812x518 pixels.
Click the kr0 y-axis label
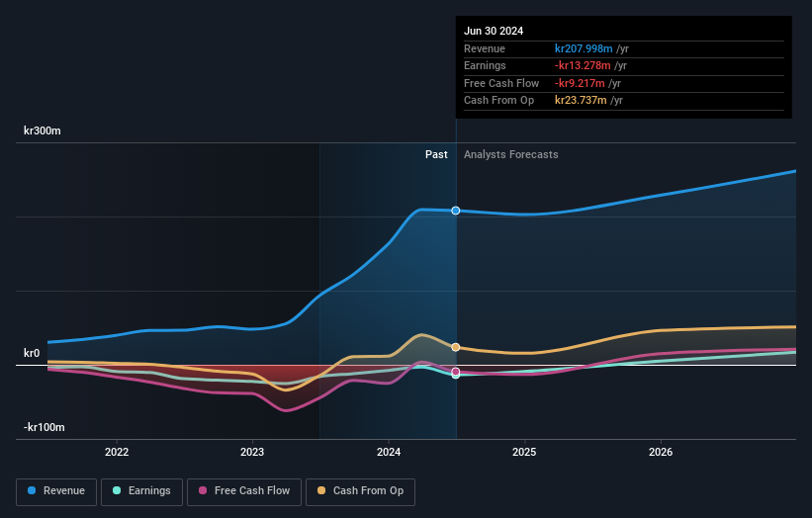tap(32, 354)
